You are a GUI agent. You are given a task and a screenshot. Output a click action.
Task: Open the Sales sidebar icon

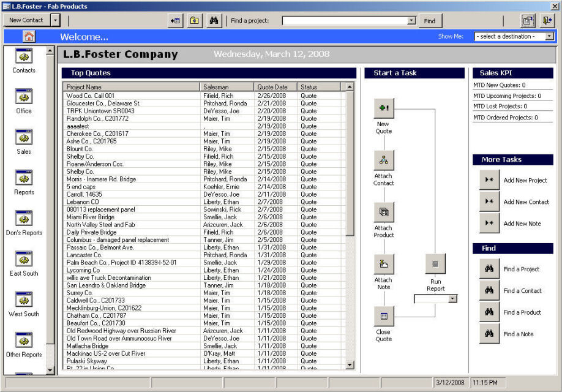(24, 137)
